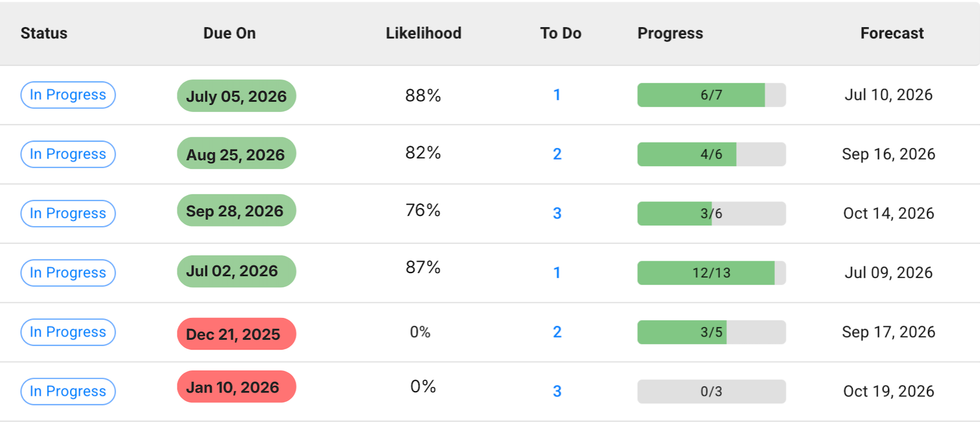
Task: Click the Status column header
Action: (x=44, y=33)
